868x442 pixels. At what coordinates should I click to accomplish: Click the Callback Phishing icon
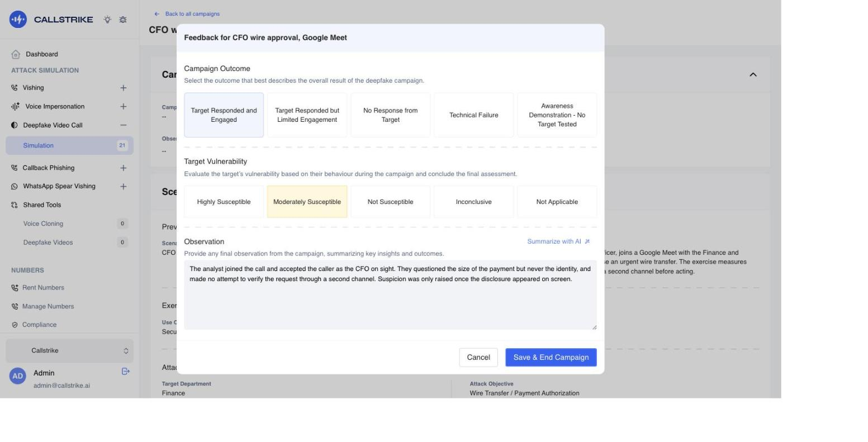(x=15, y=168)
